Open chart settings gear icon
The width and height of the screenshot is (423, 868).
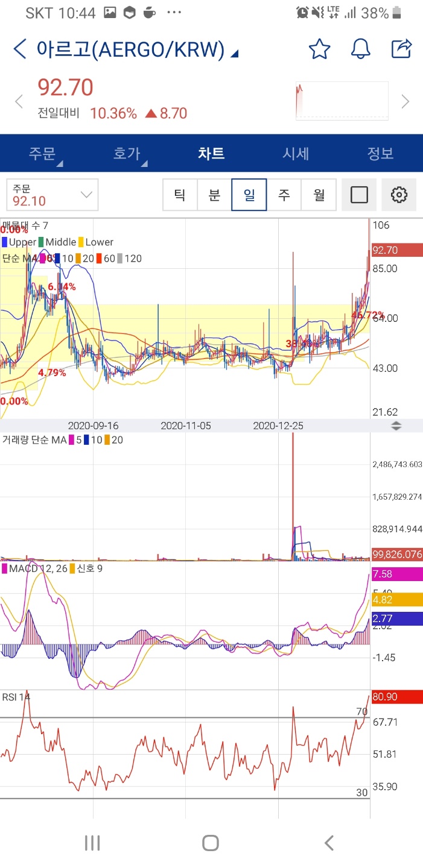399,195
